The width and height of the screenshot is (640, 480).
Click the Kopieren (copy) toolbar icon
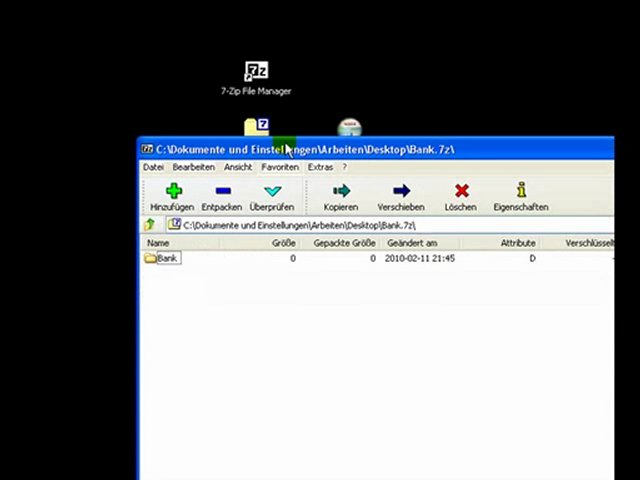[x=340, y=195]
